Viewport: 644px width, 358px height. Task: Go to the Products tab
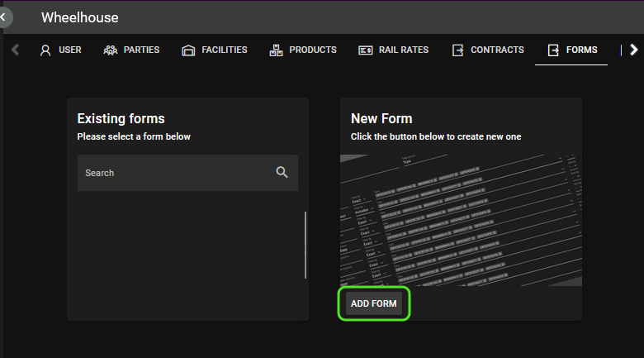(303, 50)
